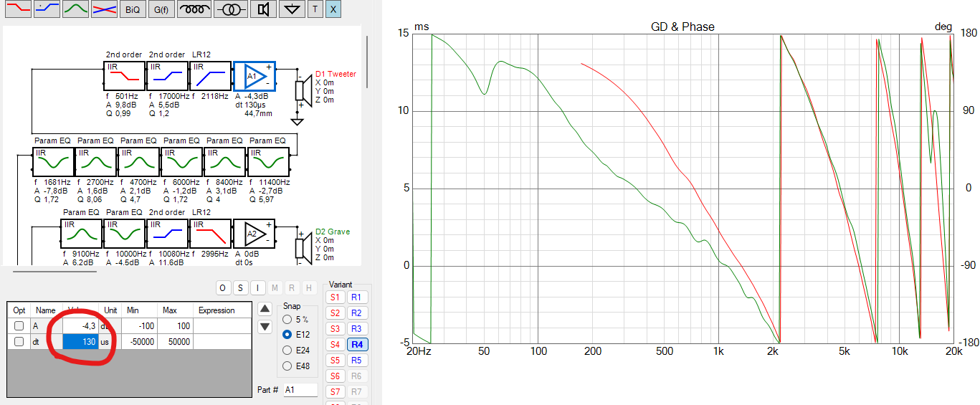Select the loudspeaker driver component tool
980x405 pixels.
coord(264,9)
